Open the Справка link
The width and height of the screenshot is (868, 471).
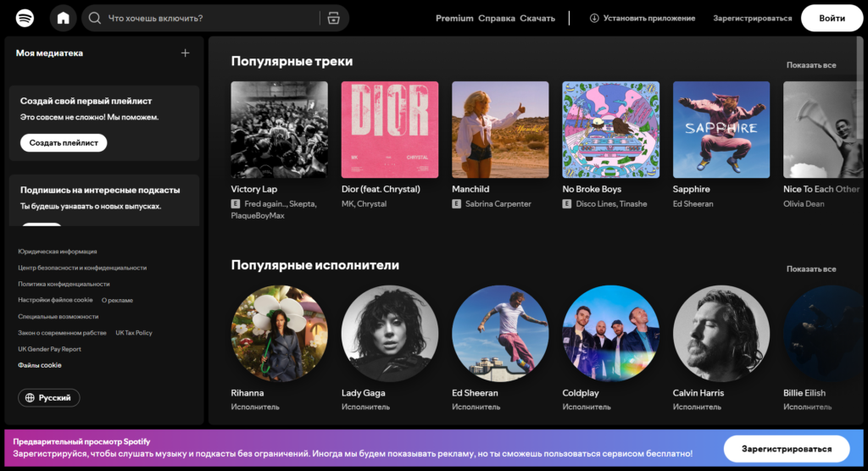[x=497, y=19]
